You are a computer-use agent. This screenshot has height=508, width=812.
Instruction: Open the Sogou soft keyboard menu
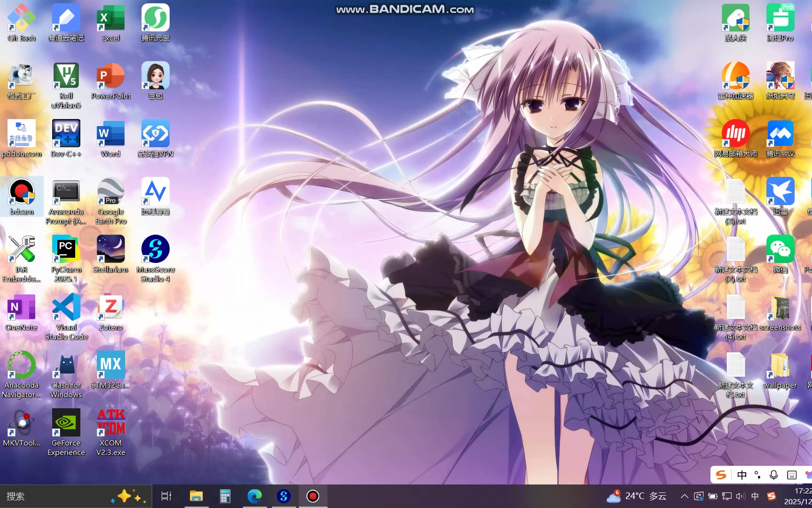coord(792,475)
